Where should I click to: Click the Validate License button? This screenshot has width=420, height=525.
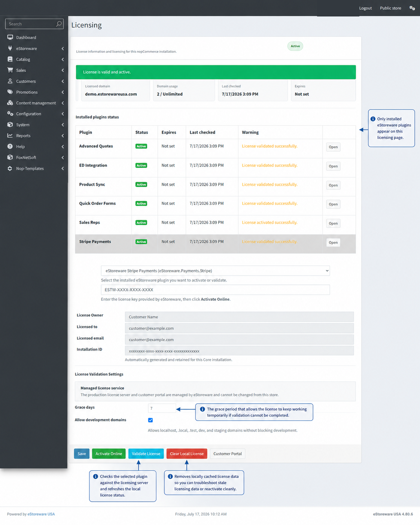[x=146, y=453]
